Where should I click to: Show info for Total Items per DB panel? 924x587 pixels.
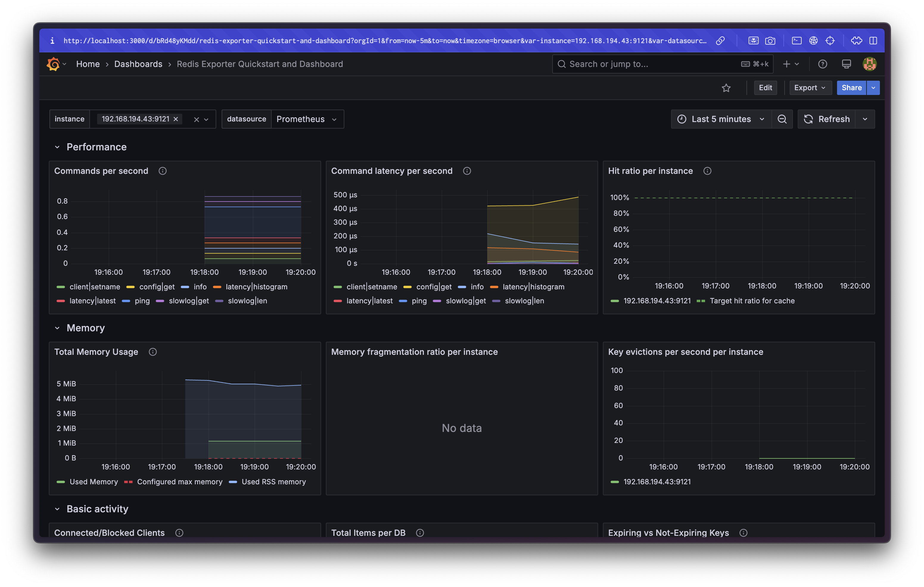point(420,533)
